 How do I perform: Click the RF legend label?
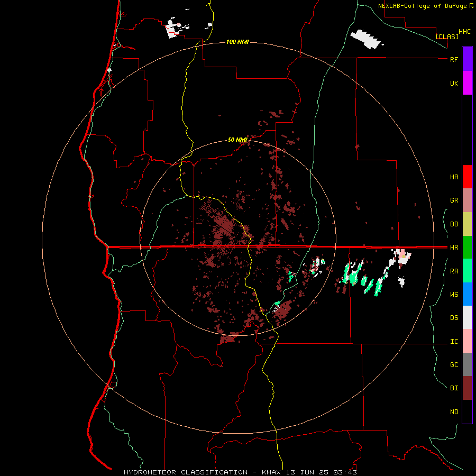tap(454, 59)
